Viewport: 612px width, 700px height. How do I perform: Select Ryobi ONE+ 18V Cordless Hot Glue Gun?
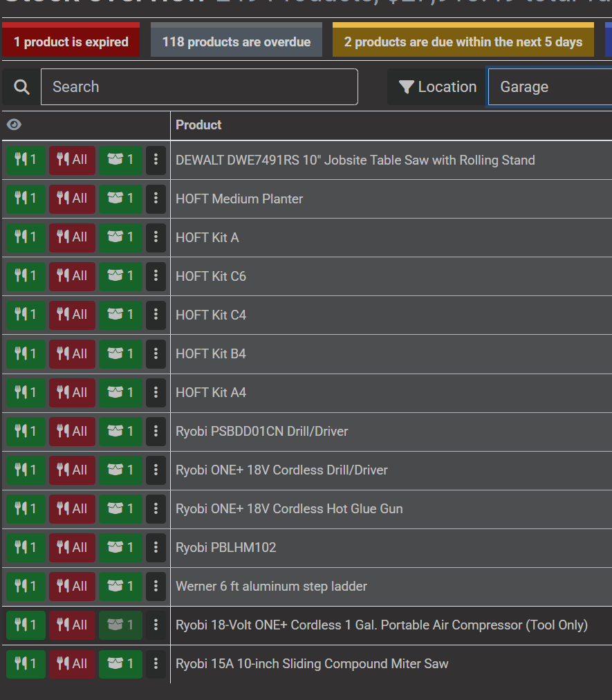tap(289, 509)
